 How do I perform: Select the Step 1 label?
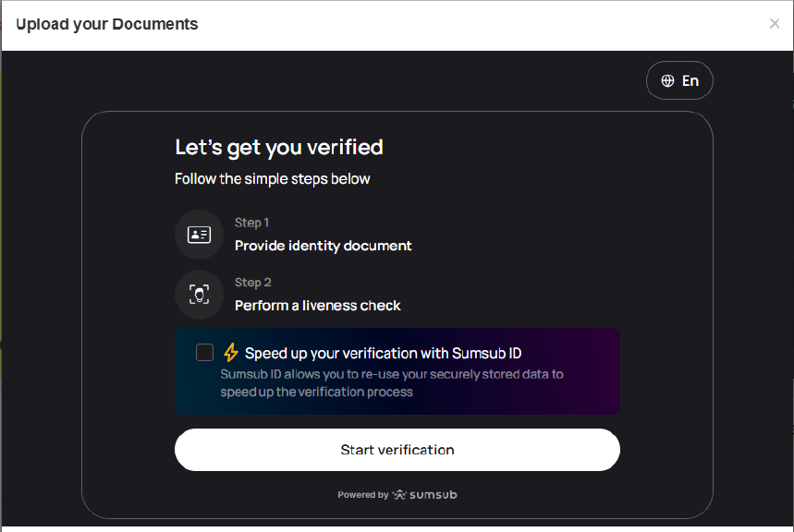click(251, 223)
